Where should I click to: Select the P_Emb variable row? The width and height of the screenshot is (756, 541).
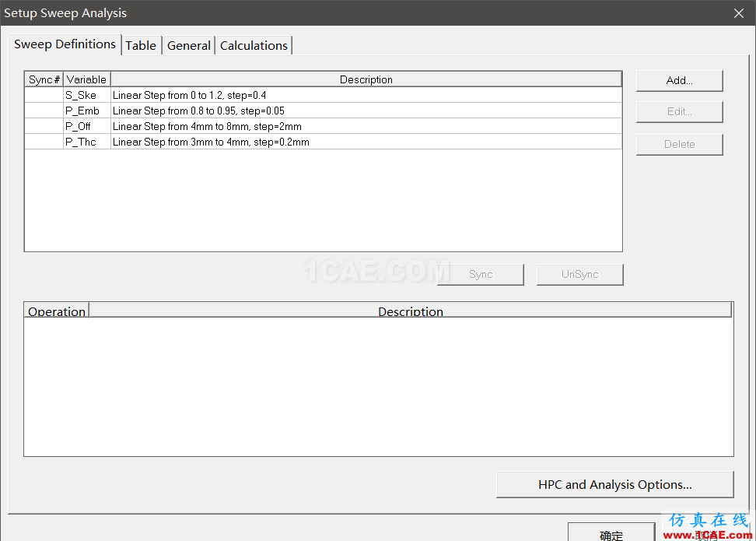(x=323, y=111)
